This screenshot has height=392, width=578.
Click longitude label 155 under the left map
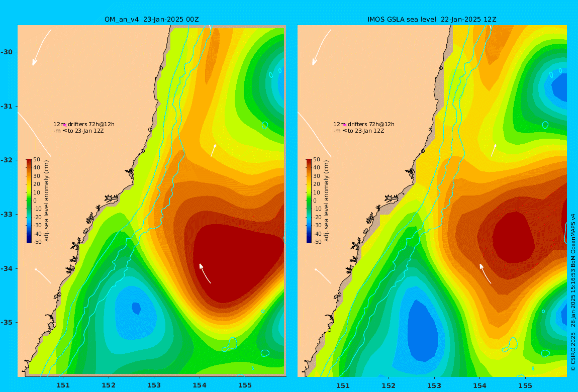click(245, 385)
